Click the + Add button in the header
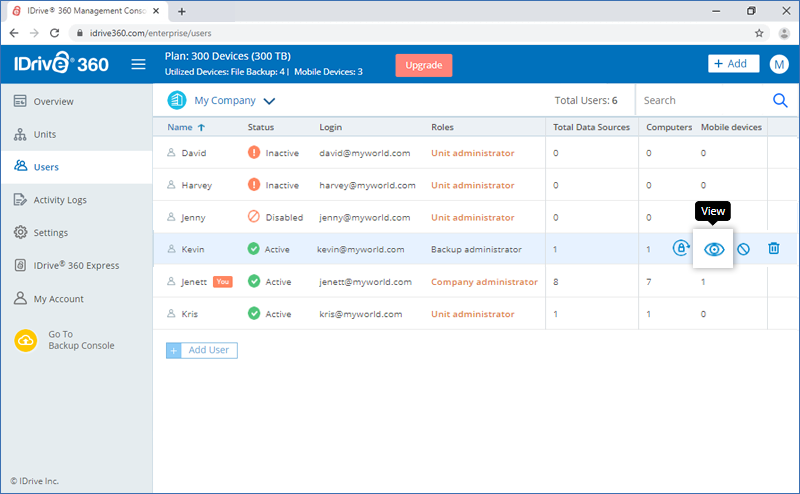800x494 pixels. [x=733, y=64]
